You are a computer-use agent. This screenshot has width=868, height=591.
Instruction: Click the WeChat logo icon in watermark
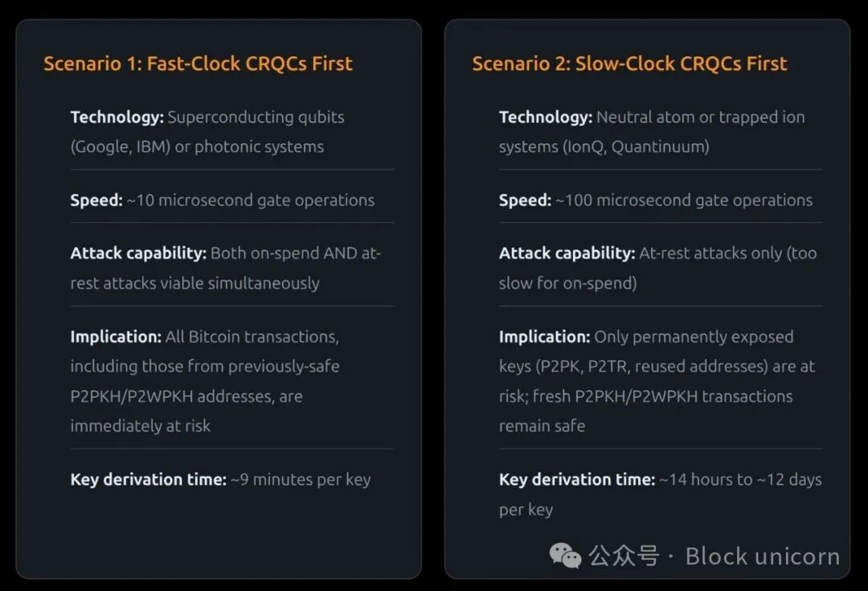click(x=565, y=555)
